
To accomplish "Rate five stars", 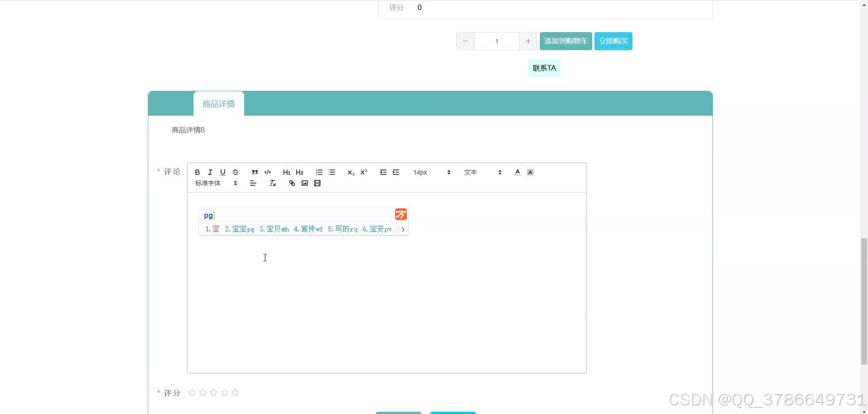I will (x=236, y=392).
